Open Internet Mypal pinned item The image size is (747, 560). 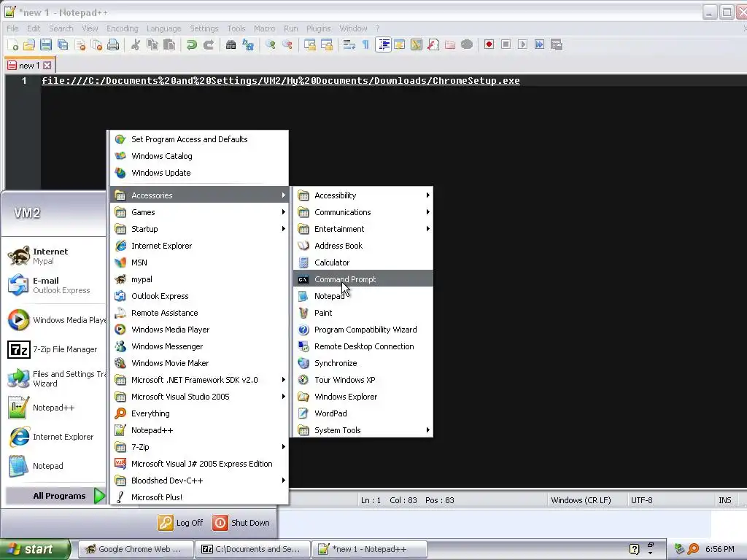(x=53, y=256)
